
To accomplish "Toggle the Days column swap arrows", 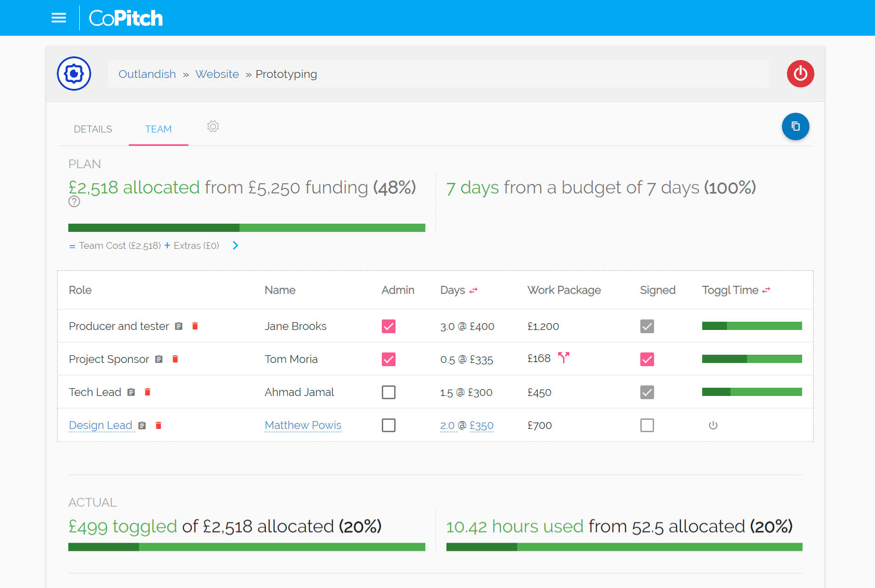I will [473, 290].
